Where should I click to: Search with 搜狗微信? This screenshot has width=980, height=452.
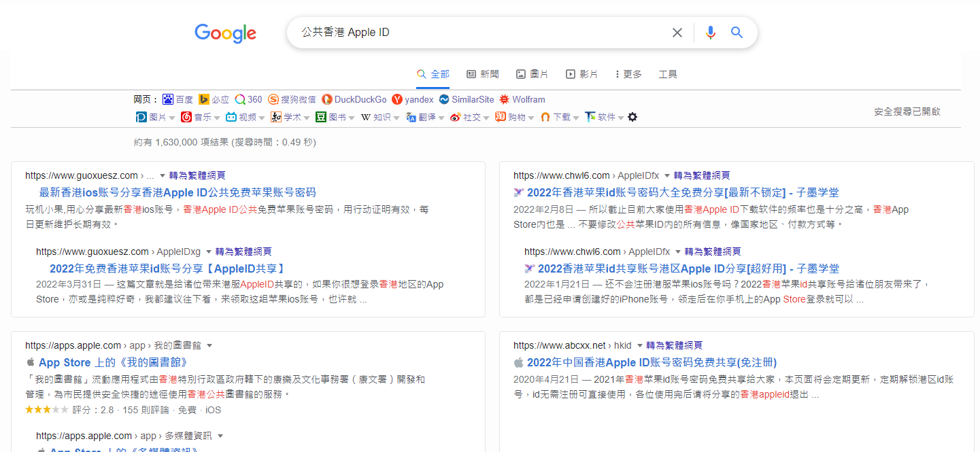[x=292, y=99]
